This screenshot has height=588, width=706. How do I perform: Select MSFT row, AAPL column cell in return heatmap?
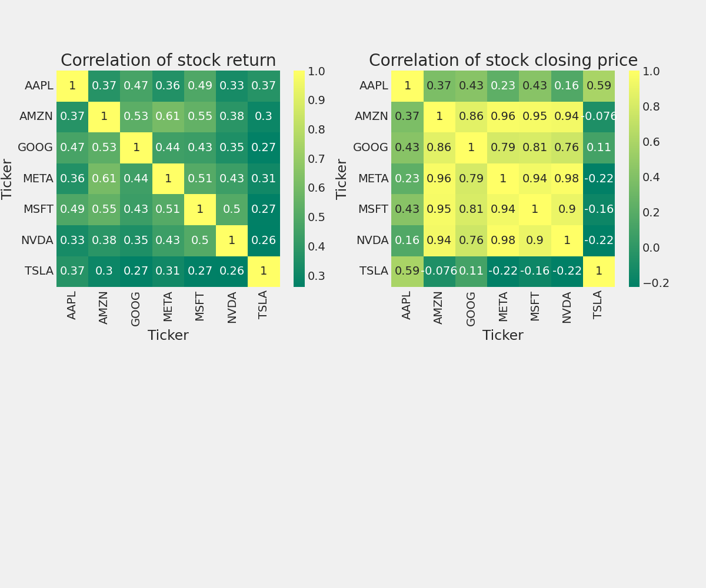click(x=72, y=209)
